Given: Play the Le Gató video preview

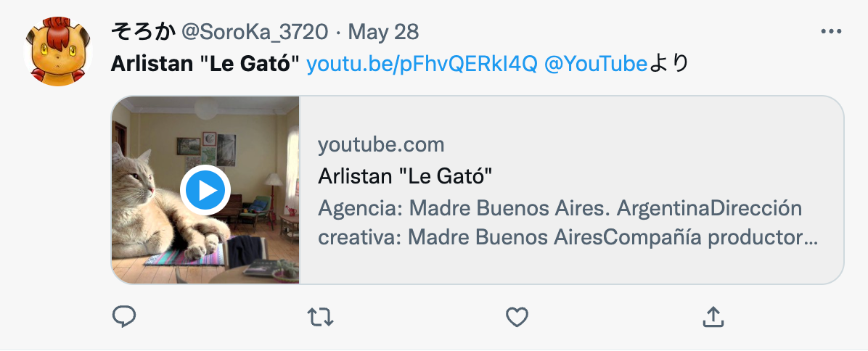Looking at the screenshot, I should 205,190.
